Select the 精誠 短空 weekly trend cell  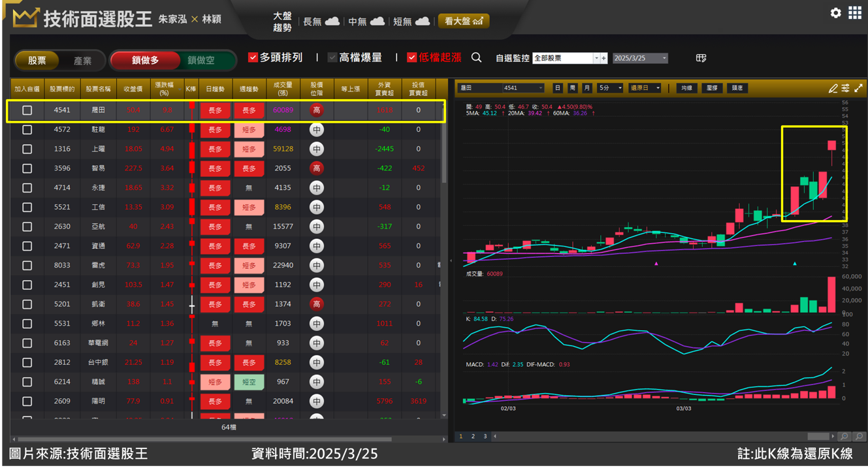(x=249, y=382)
